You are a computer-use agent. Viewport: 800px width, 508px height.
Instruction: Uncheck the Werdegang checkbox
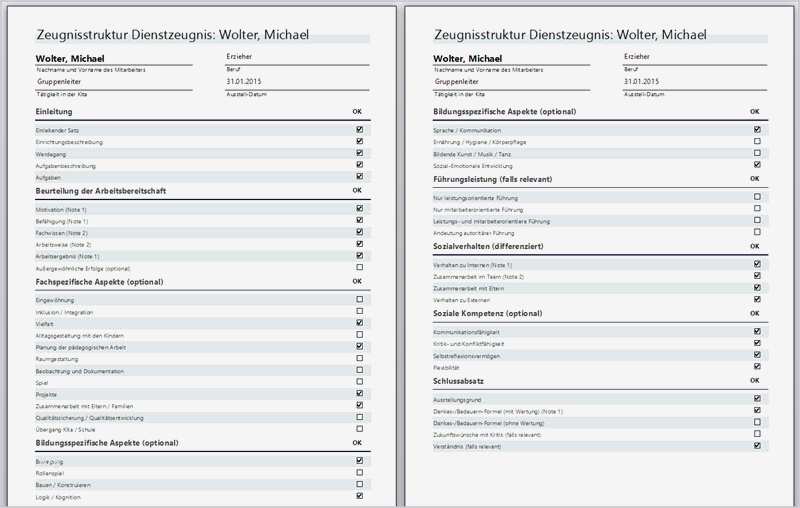tap(360, 153)
